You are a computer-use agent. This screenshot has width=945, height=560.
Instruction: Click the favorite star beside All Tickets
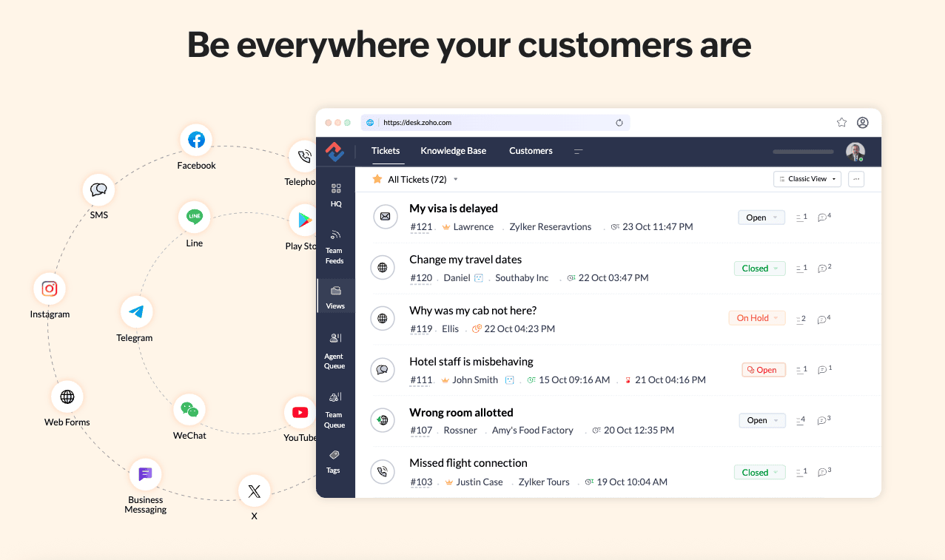(x=377, y=179)
